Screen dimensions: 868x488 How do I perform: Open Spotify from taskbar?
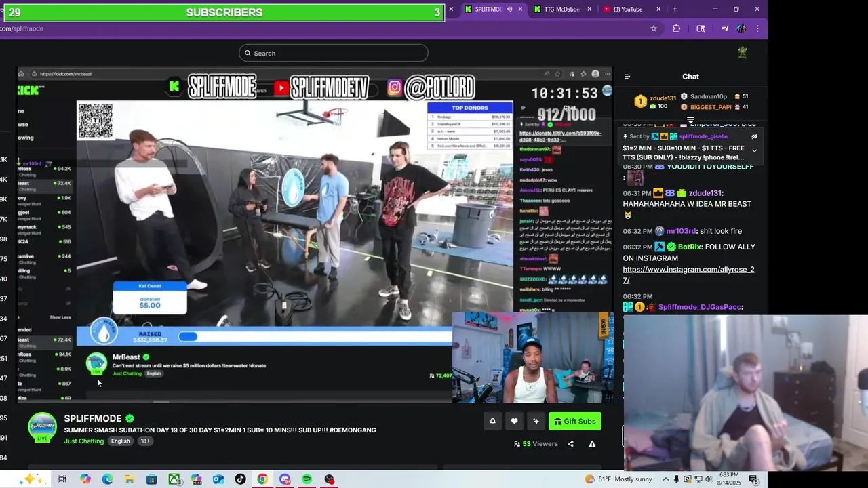point(307,479)
